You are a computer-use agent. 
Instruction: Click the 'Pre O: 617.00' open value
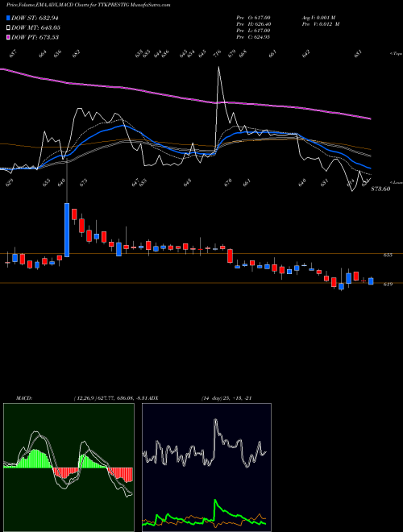253,18
